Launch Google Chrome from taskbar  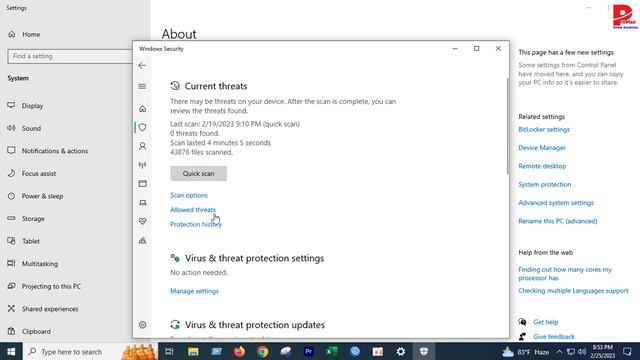(262, 351)
